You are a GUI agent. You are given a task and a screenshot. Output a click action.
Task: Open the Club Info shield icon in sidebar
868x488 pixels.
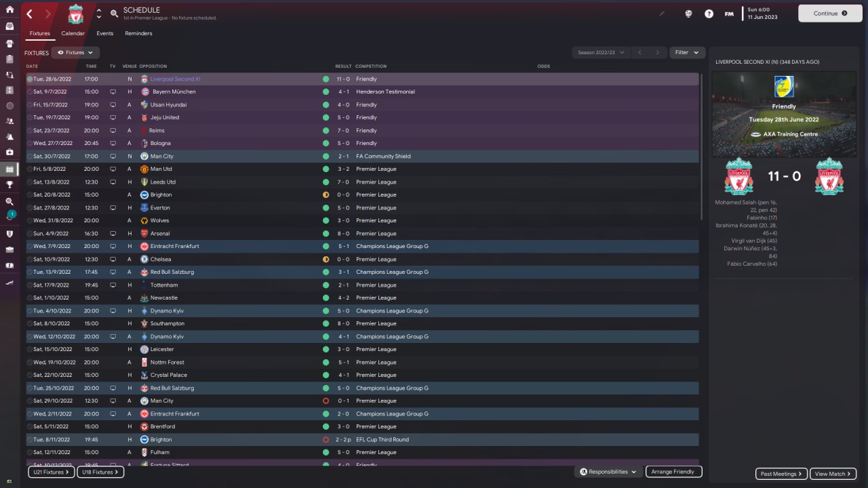pyautogui.click(x=9, y=233)
